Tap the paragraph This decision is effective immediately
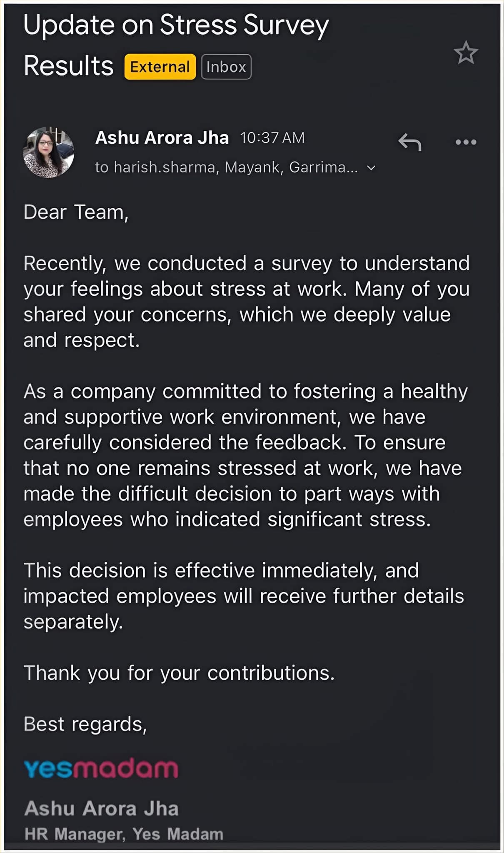 tap(244, 596)
